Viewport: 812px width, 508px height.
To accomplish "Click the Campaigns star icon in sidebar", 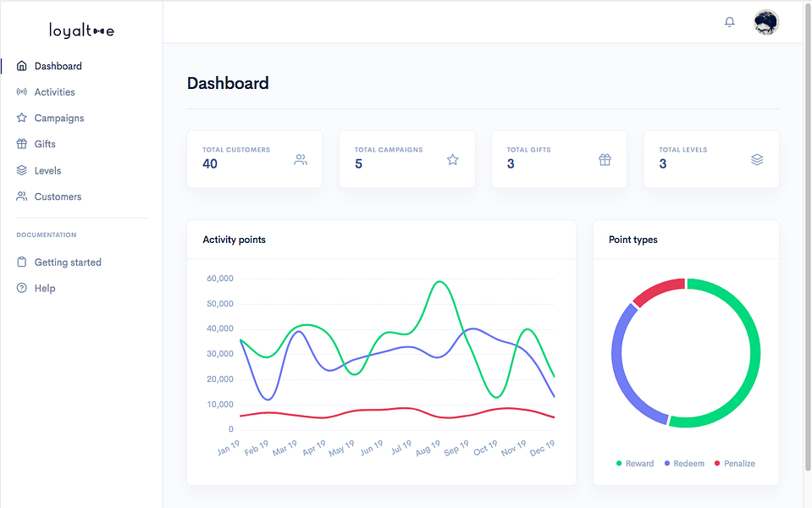I will pyautogui.click(x=22, y=118).
